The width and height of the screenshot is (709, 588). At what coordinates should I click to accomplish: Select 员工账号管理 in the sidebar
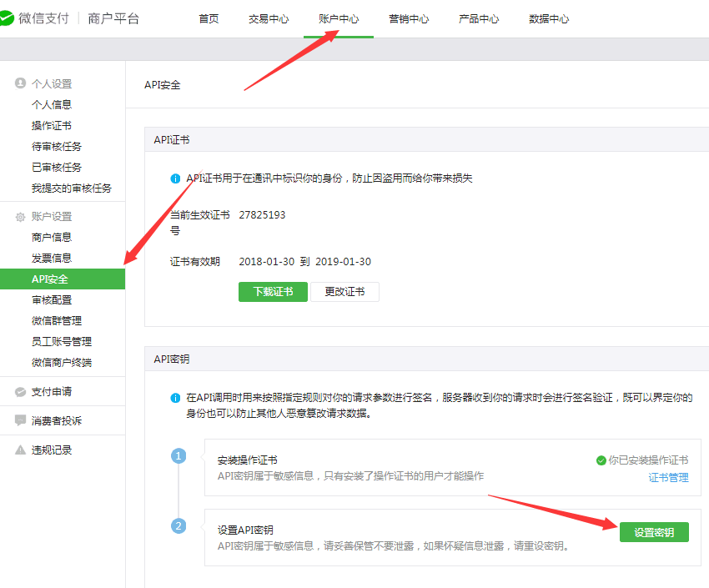click(x=62, y=342)
